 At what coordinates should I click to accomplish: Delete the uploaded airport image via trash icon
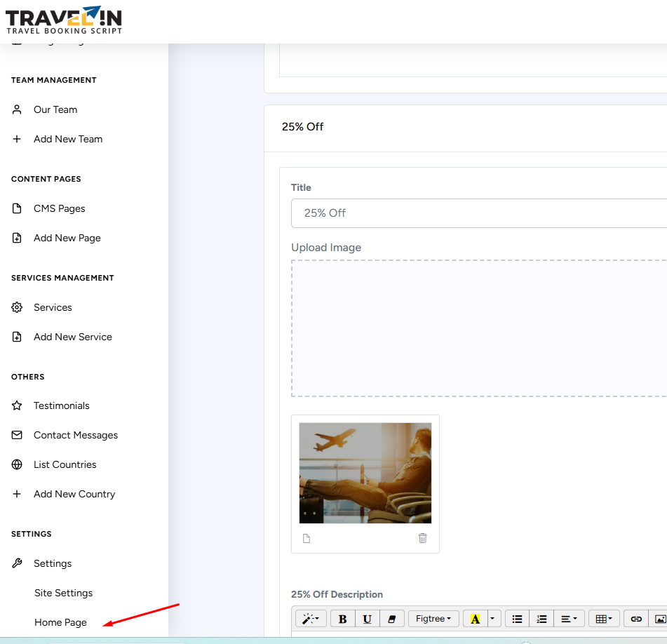[422, 538]
